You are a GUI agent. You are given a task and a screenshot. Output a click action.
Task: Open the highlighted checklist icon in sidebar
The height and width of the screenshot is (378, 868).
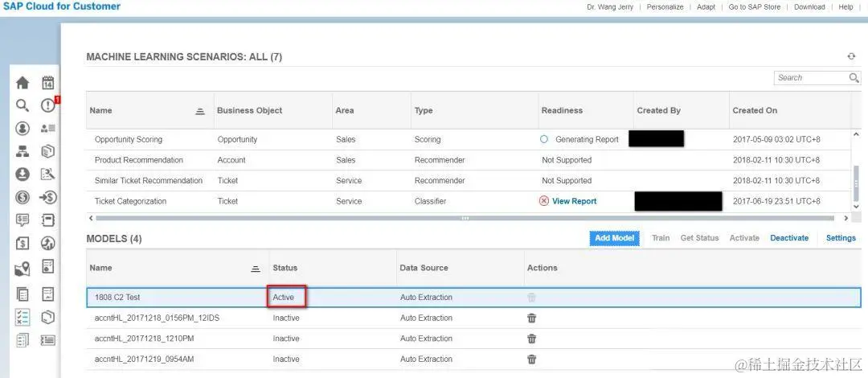[23, 317]
